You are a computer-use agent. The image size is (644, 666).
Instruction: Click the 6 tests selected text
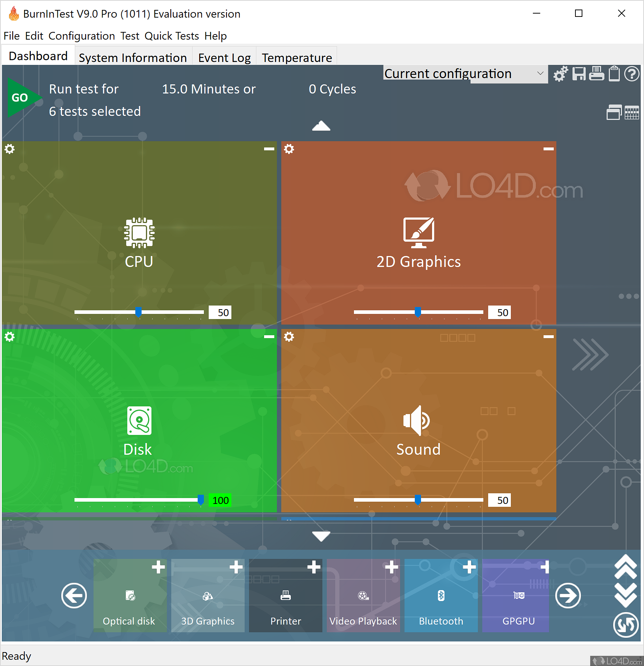tap(95, 111)
